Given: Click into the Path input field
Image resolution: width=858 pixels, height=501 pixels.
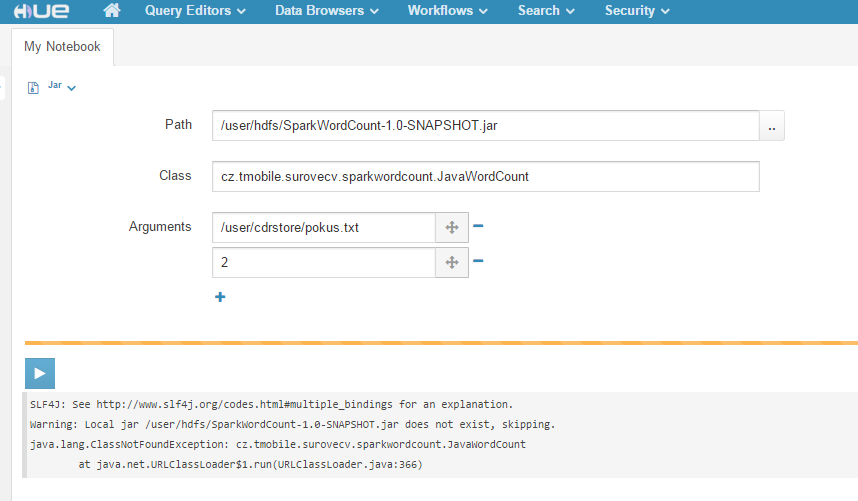Looking at the screenshot, I should (485, 125).
